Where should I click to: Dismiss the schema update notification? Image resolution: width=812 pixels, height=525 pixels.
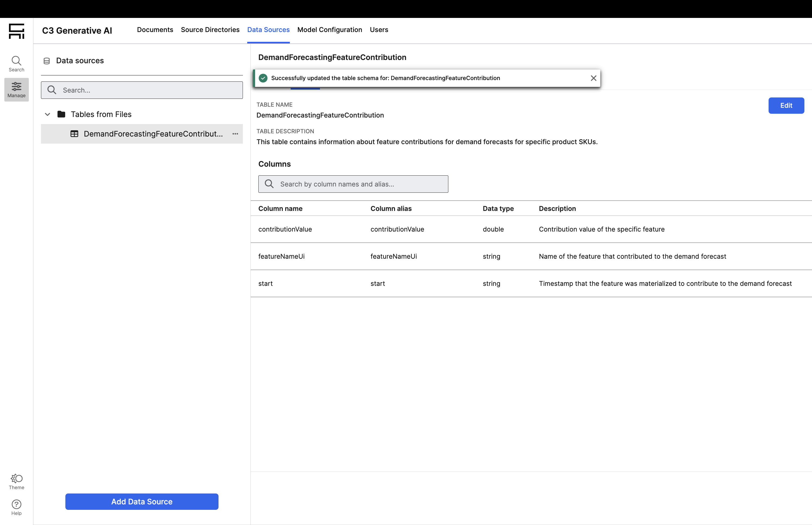tap(593, 78)
